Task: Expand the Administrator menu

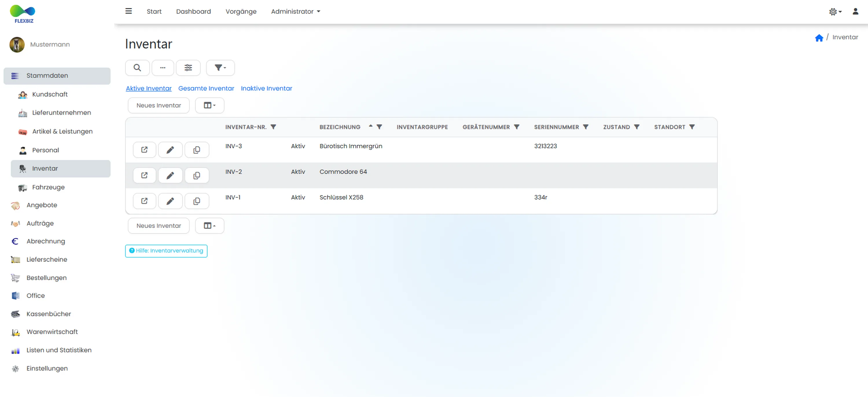Action: click(x=295, y=12)
